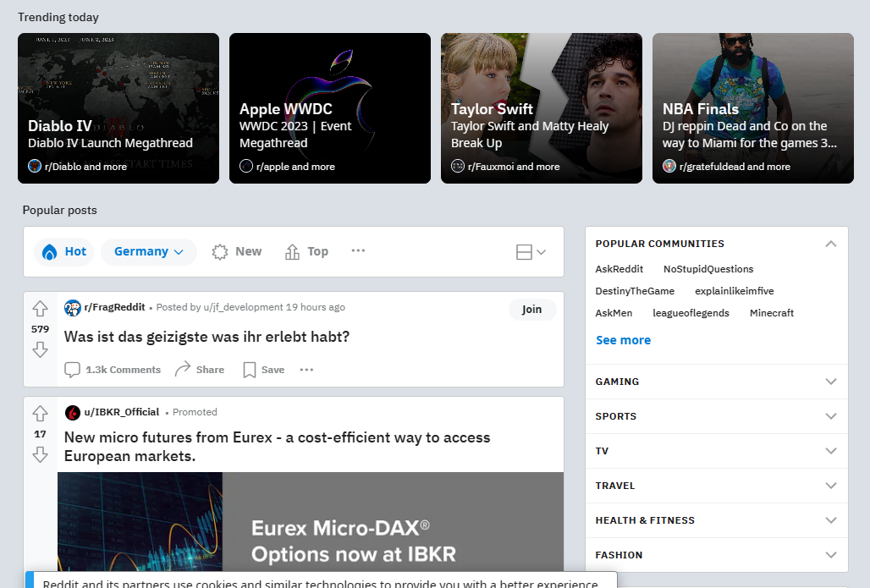Click the Share arrow icon

[183, 370]
